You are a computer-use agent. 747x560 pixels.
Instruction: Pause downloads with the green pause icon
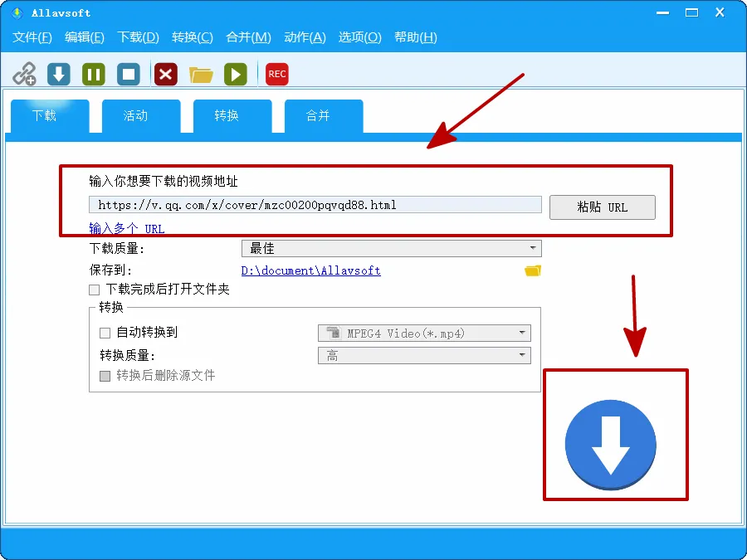pos(93,74)
